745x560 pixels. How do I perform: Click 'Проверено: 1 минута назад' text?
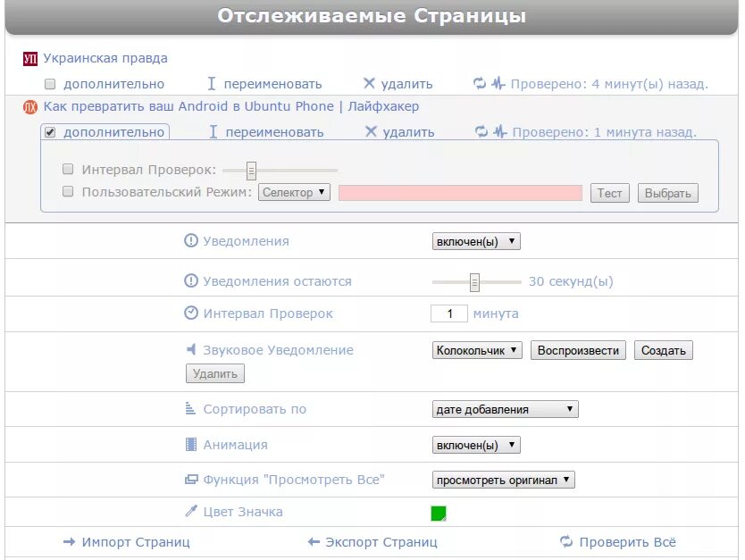tap(605, 132)
